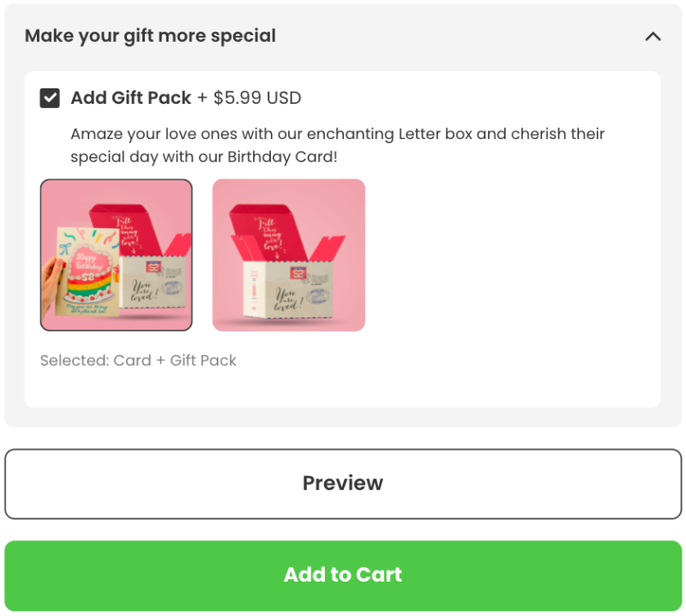This screenshot has height=616, width=686.
Task: Choose the letter box only thumbnail
Action: [288, 255]
